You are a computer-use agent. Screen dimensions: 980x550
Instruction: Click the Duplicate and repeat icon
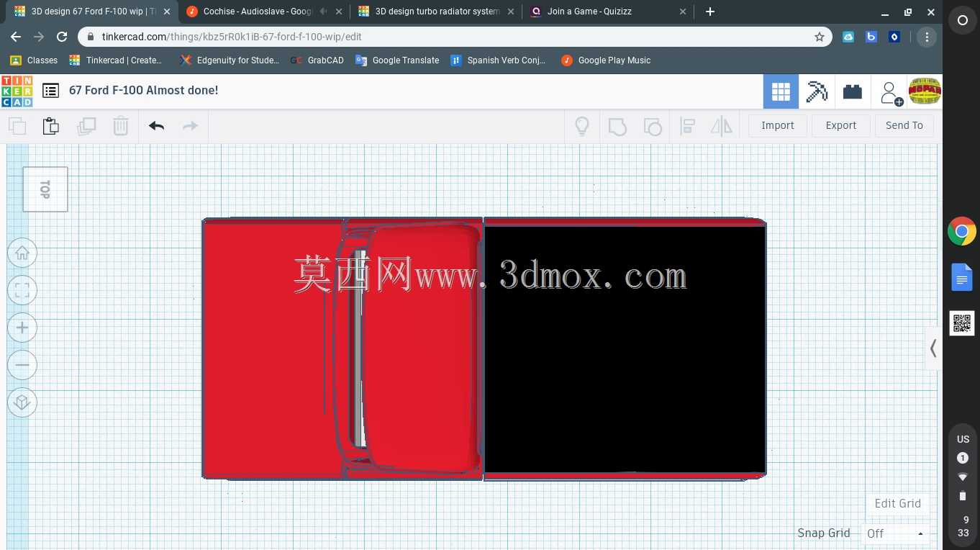[86, 126]
